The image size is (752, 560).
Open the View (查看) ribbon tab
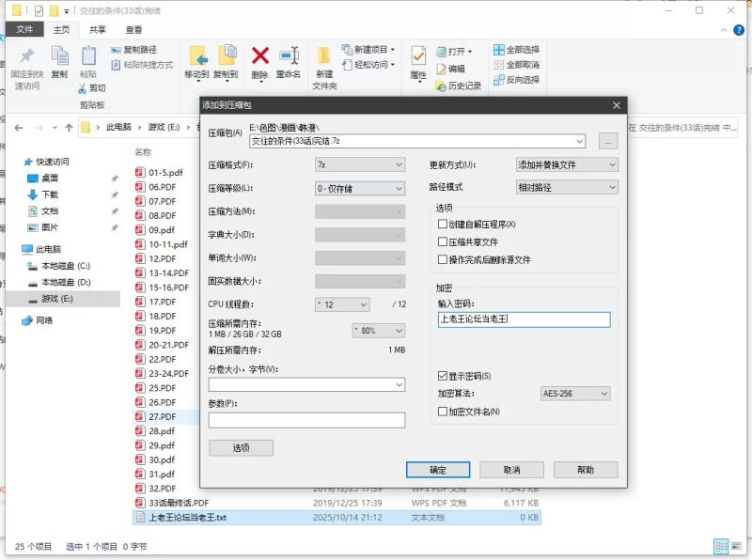(x=133, y=30)
